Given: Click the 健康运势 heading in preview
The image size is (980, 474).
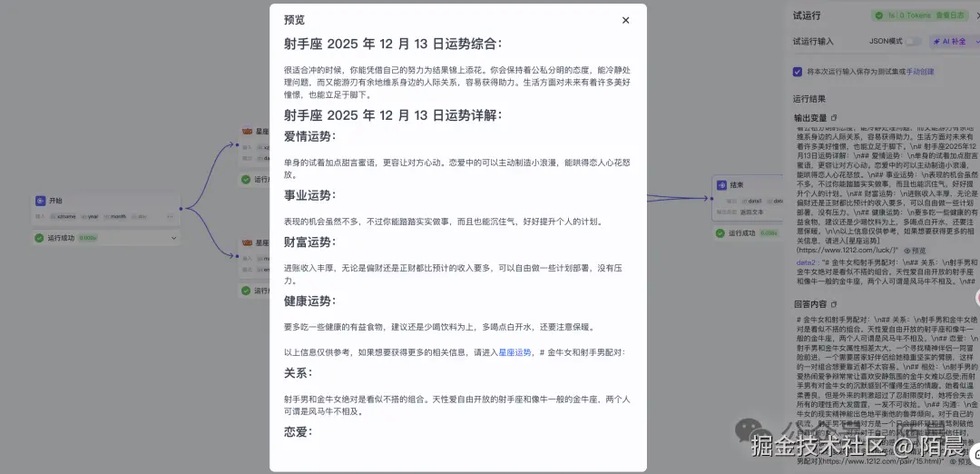Looking at the screenshot, I should coord(310,301).
